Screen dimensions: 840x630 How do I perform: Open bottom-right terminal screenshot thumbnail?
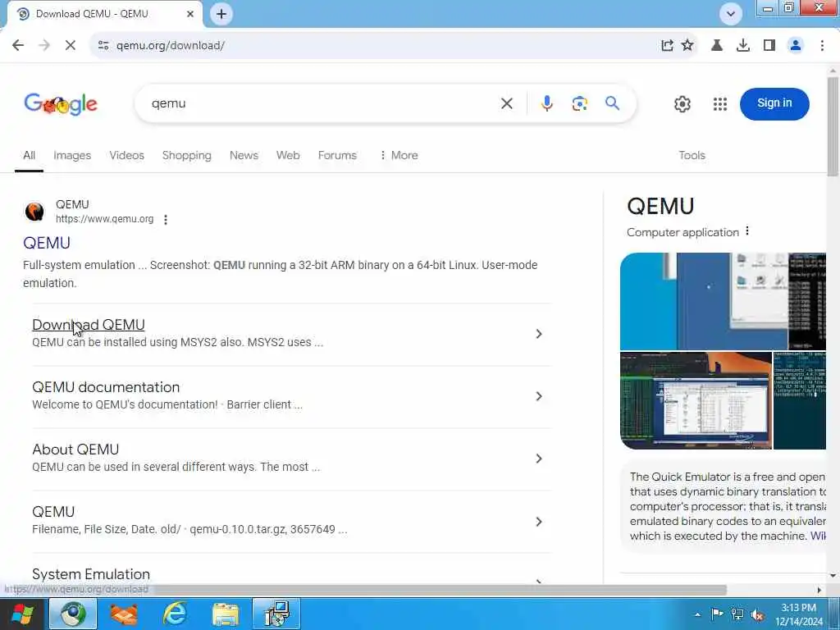point(800,400)
